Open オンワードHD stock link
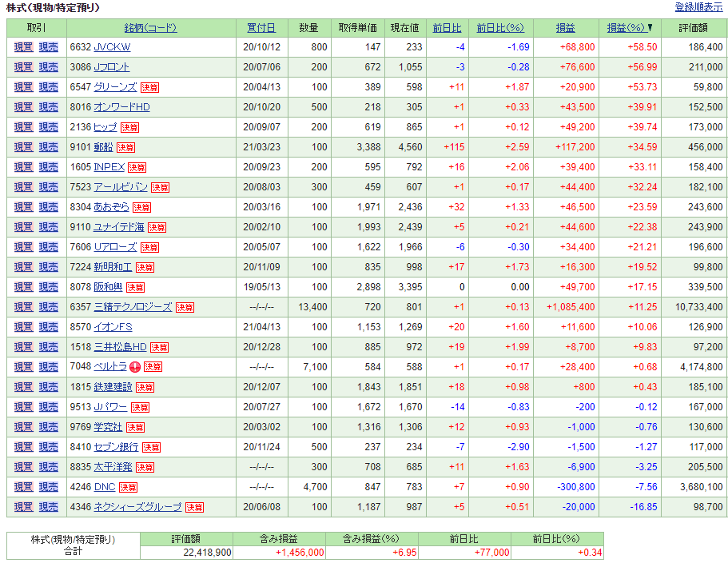 (x=121, y=107)
